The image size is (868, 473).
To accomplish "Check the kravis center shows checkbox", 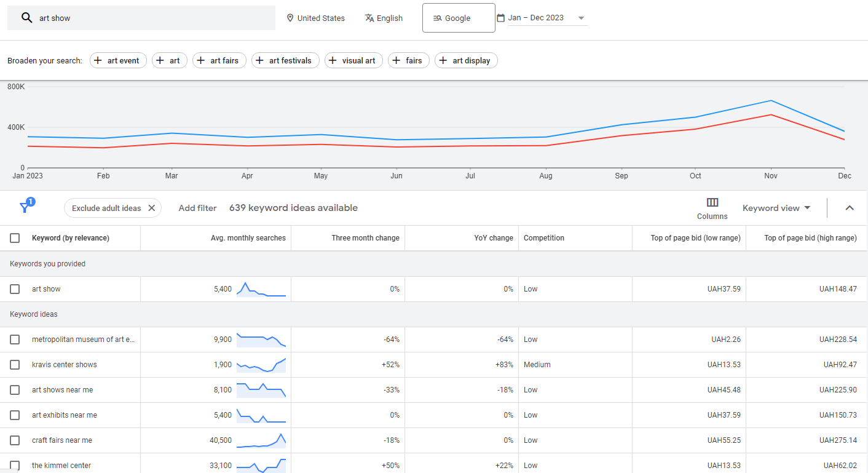I will 15,365.
